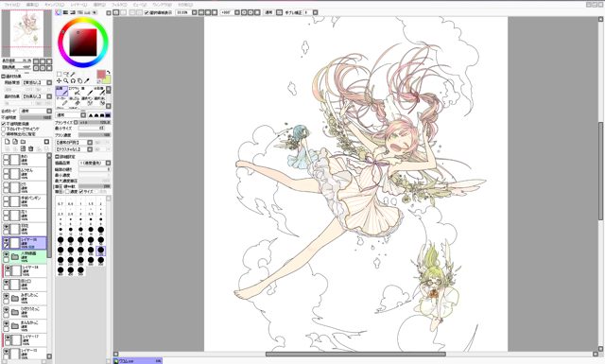This screenshot has height=364, width=605.
Task: Select the flat square brush tip shape
Action: (x=108, y=115)
